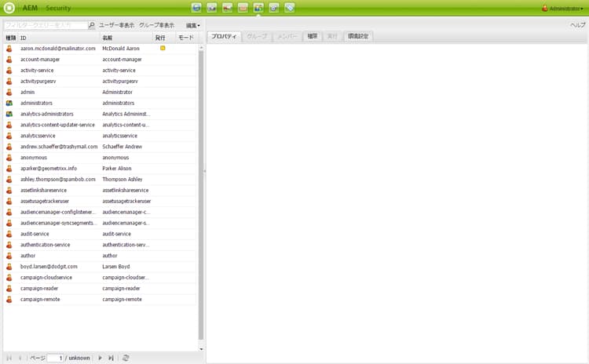This screenshot has width=589, height=364.
Task: Click the user icon of the admin row
Action: click(9, 92)
